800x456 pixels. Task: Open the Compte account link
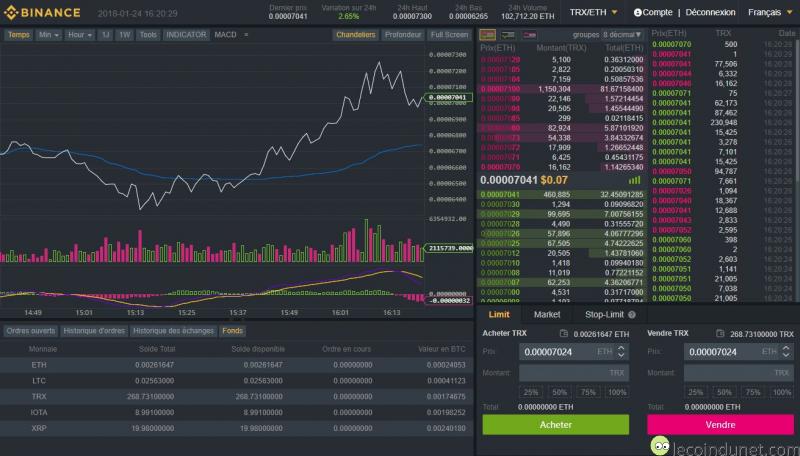(x=657, y=12)
